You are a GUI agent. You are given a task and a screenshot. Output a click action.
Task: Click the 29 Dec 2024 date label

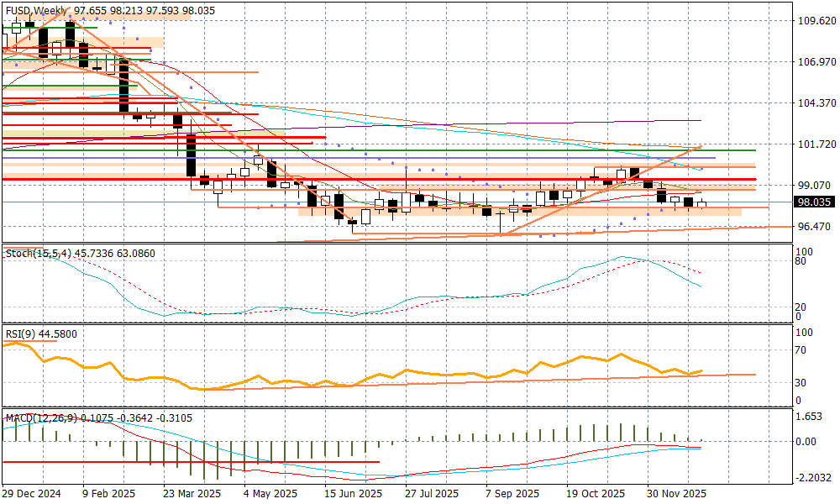coord(33,494)
